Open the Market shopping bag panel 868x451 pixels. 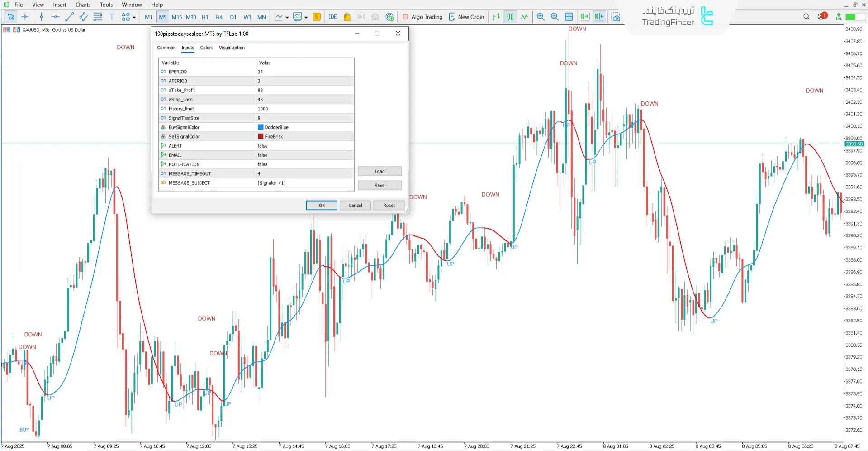(347, 17)
